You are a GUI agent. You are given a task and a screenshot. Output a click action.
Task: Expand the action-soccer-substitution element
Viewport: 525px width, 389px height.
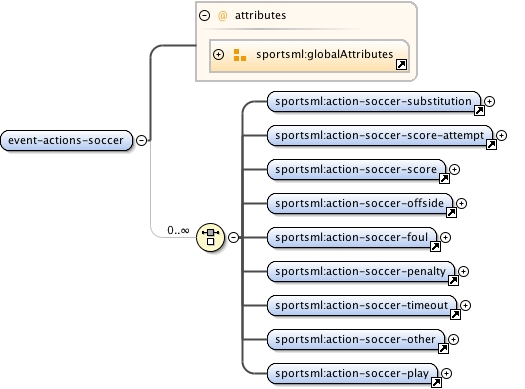tap(490, 101)
